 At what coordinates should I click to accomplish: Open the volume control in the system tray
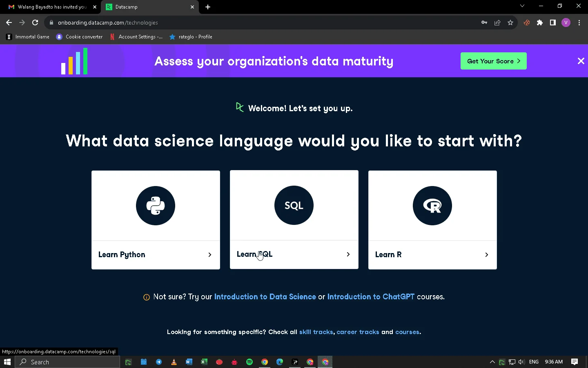click(521, 362)
